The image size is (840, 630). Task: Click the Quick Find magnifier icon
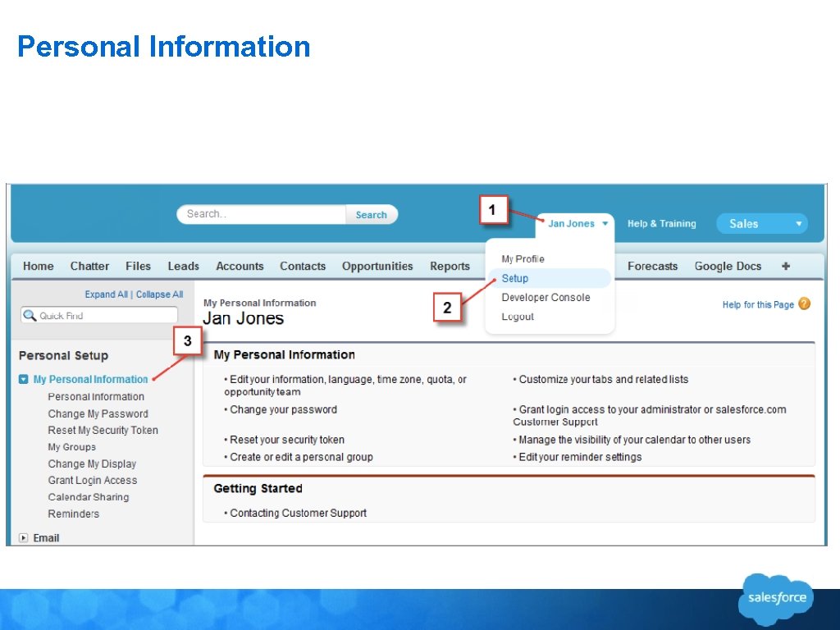coord(30,316)
